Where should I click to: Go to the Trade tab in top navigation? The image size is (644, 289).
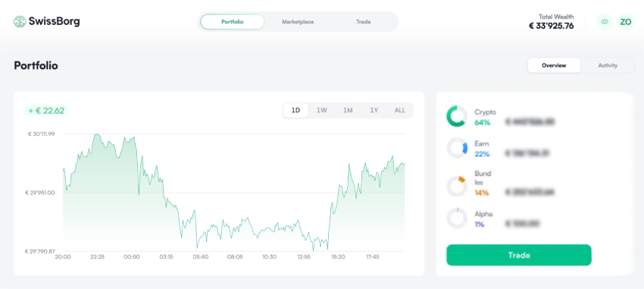[x=363, y=22]
